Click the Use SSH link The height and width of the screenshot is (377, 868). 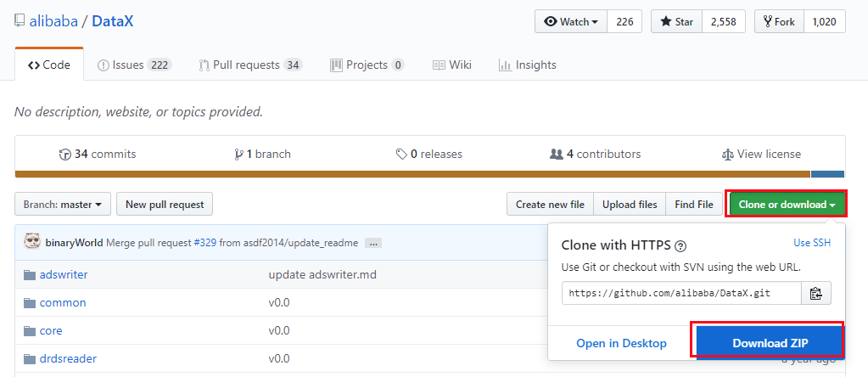coord(812,243)
